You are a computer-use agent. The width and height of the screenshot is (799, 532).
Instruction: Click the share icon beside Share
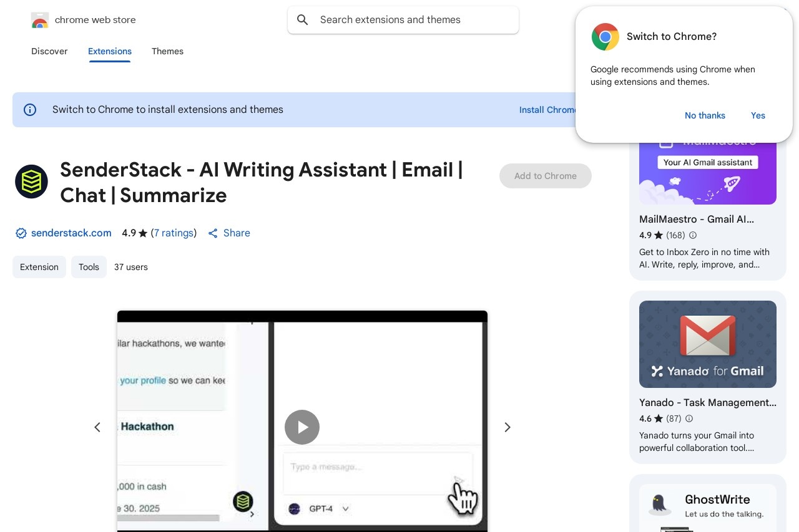coord(213,233)
